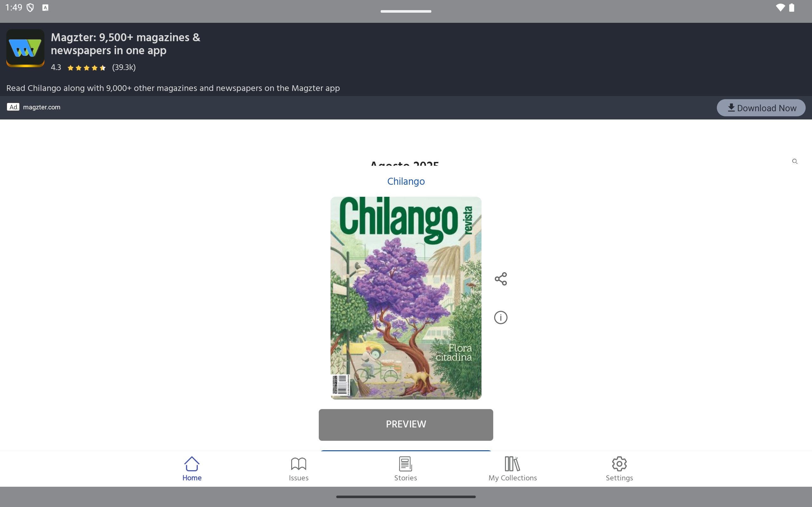Tap the five-star rating in ad

tap(86, 68)
